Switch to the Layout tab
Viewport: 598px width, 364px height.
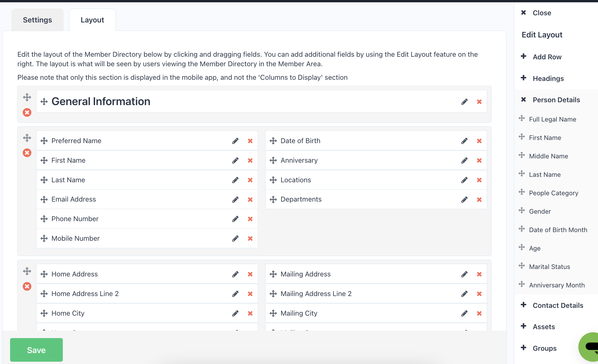92,20
